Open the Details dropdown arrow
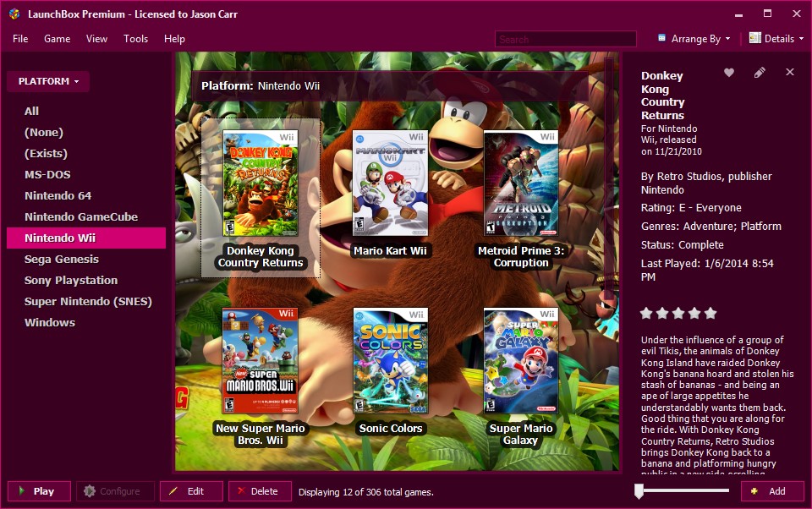 [x=801, y=39]
